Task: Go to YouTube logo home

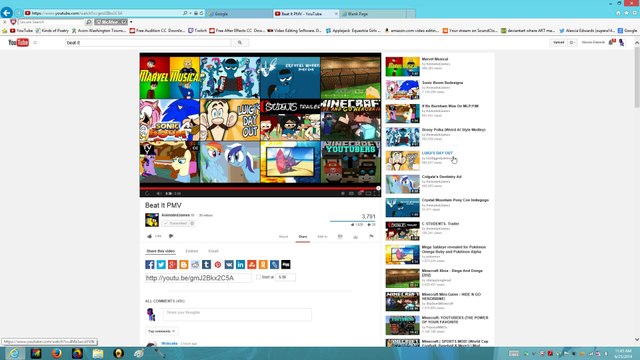Action: click(18, 42)
